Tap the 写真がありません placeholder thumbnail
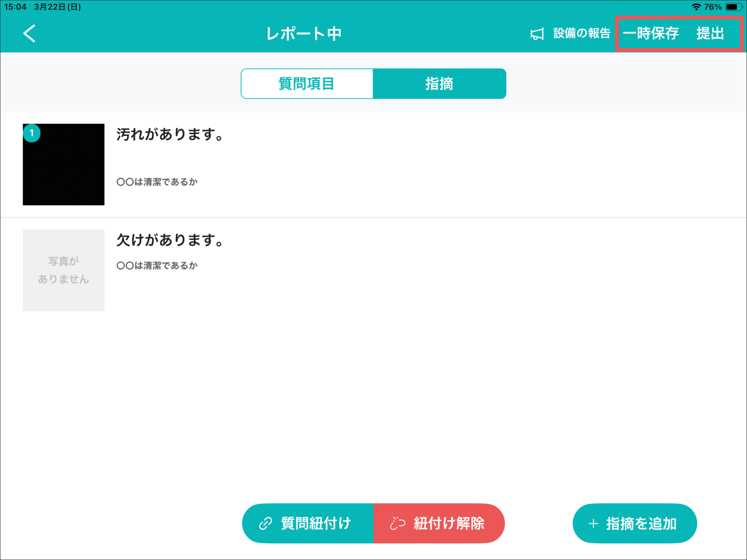 [64, 270]
